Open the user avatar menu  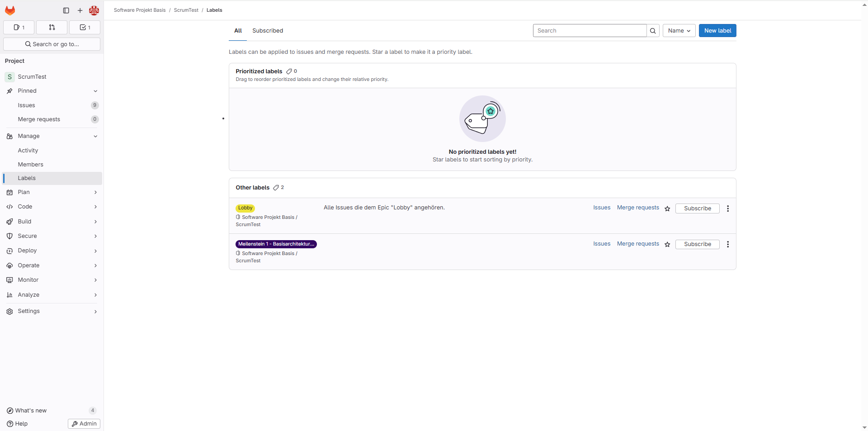[x=94, y=10]
